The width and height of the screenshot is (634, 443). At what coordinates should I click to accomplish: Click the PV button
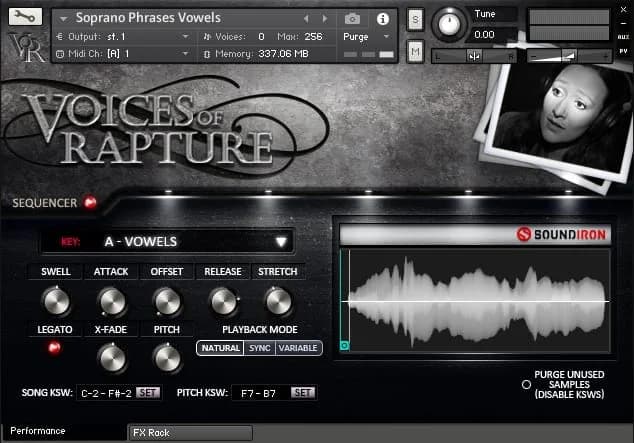click(623, 51)
